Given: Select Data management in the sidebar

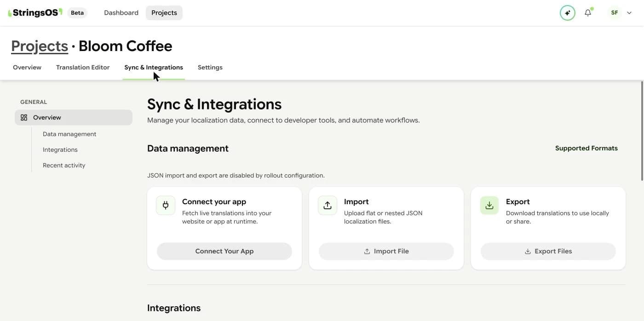Looking at the screenshot, I should 69,134.
